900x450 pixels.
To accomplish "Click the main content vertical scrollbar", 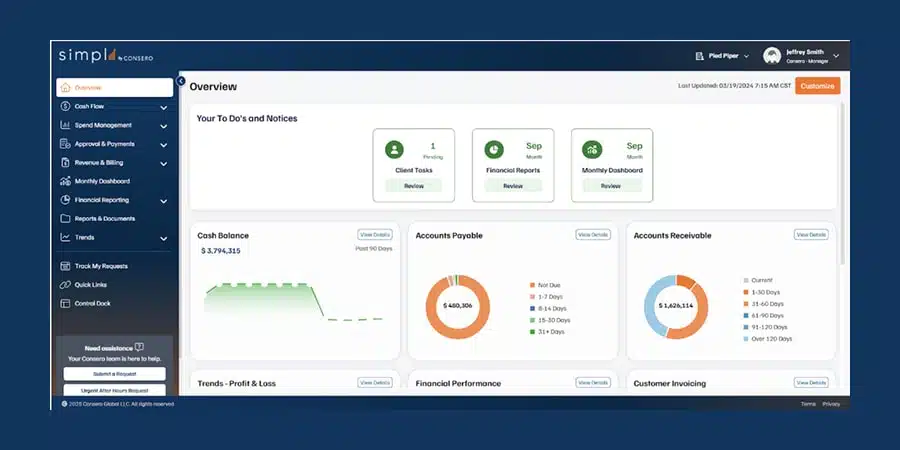I will (x=841, y=184).
